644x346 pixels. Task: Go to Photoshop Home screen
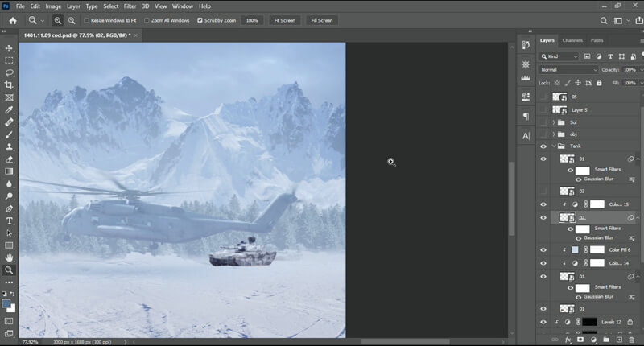tap(13, 21)
